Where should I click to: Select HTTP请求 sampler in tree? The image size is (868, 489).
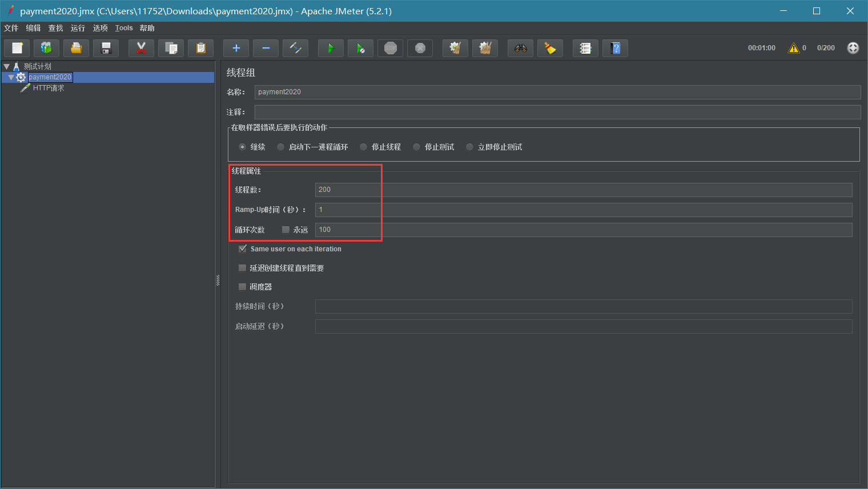point(49,88)
